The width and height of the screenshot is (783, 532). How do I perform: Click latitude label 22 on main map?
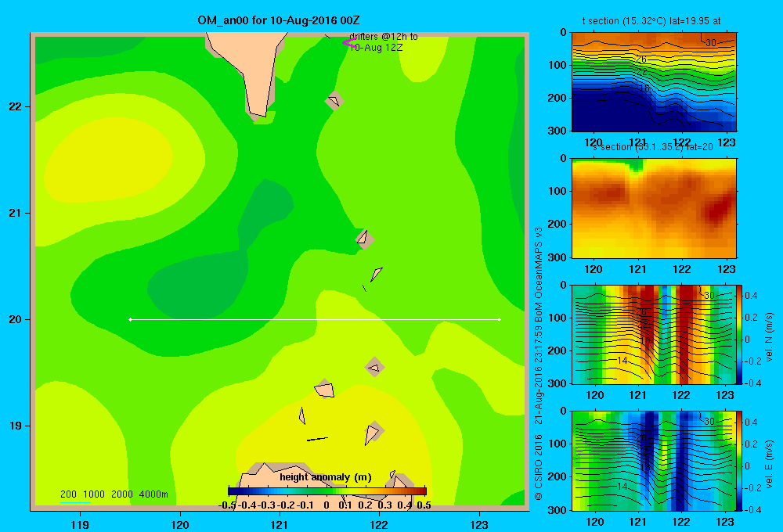pos(16,107)
